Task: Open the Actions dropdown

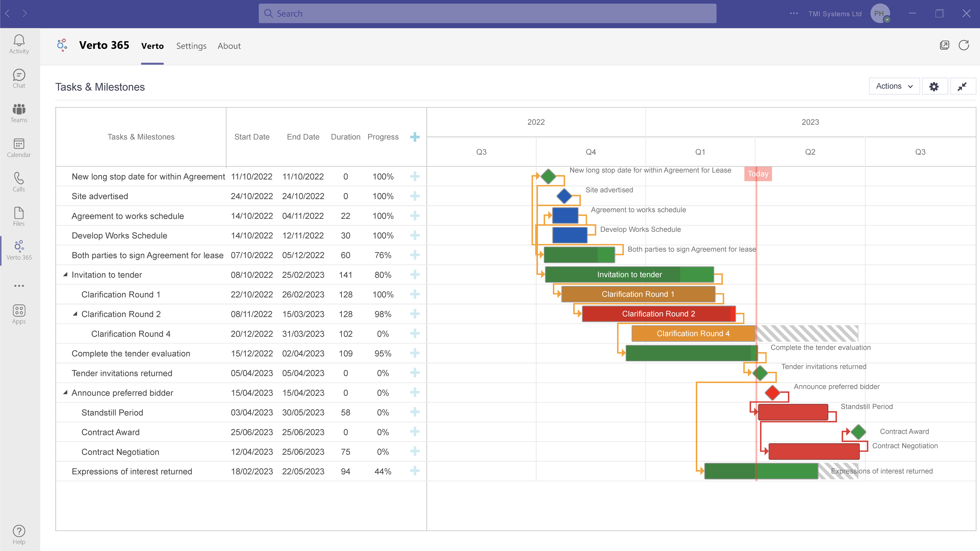Action: pyautogui.click(x=894, y=86)
